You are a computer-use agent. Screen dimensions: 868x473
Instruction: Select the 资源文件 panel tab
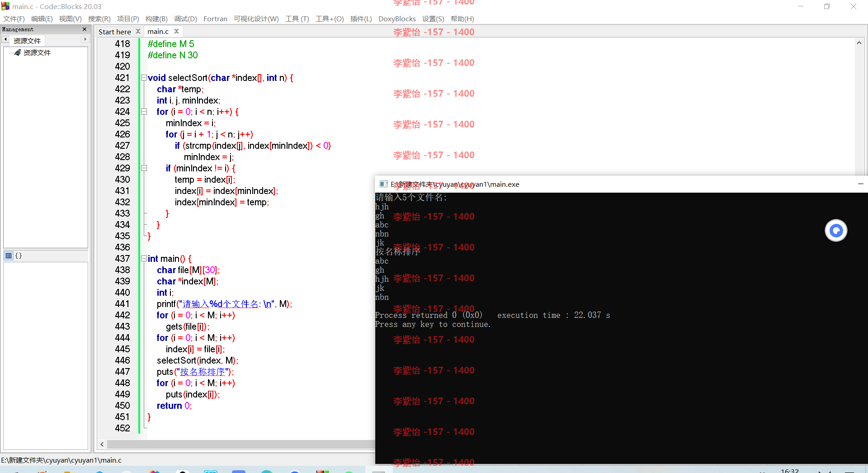click(x=27, y=41)
